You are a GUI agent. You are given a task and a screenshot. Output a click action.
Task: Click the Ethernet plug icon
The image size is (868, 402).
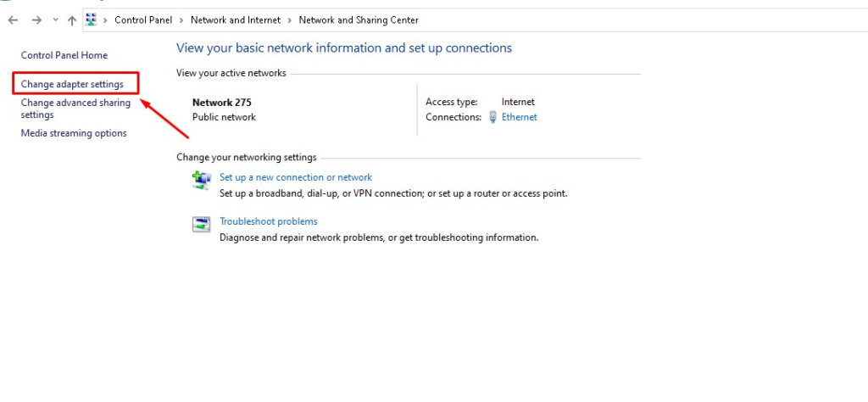click(492, 117)
